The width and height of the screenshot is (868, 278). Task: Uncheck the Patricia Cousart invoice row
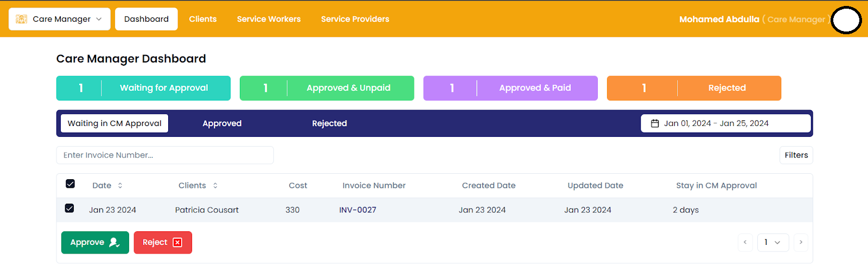point(69,208)
